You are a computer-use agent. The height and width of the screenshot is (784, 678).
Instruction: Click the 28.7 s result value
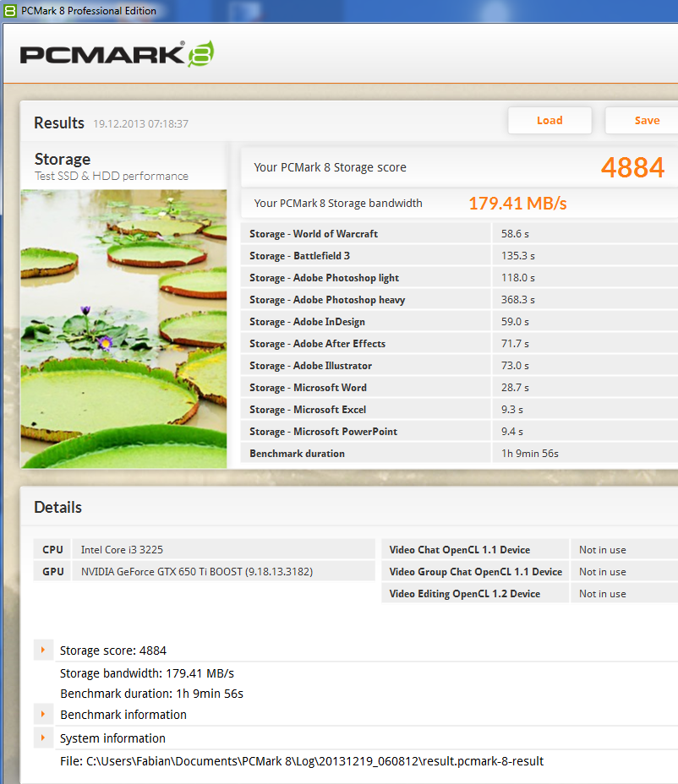pyautogui.click(x=515, y=388)
